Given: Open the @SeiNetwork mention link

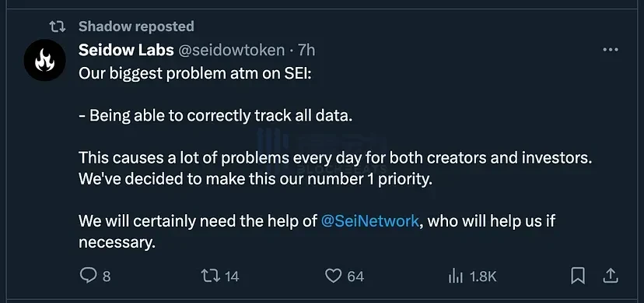Looking at the screenshot, I should [369, 221].
